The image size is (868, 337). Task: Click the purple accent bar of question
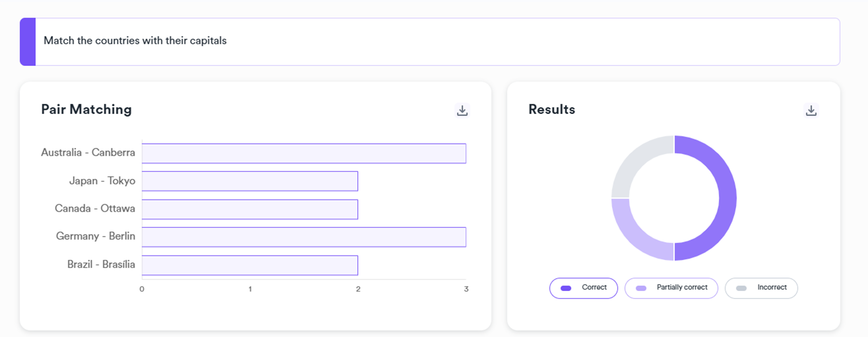28,42
